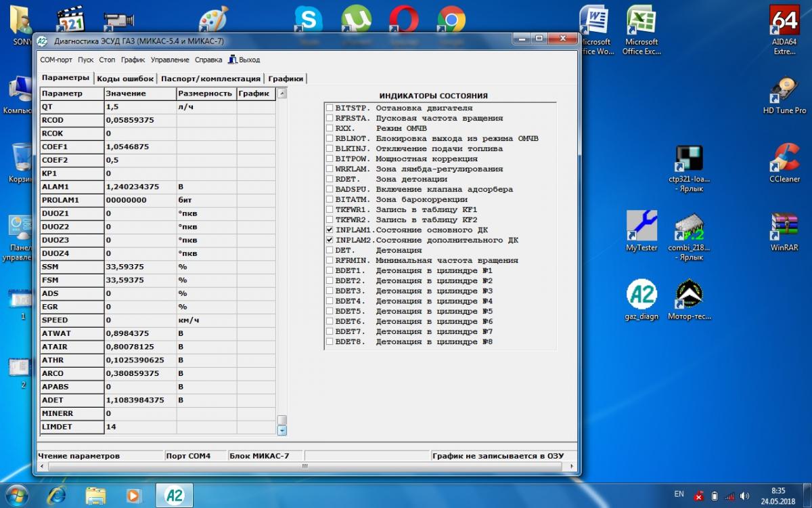Select the Параметры tab
The width and height of the screenshot is (812, 508).
pyautogui.click(x=65, y=78)
